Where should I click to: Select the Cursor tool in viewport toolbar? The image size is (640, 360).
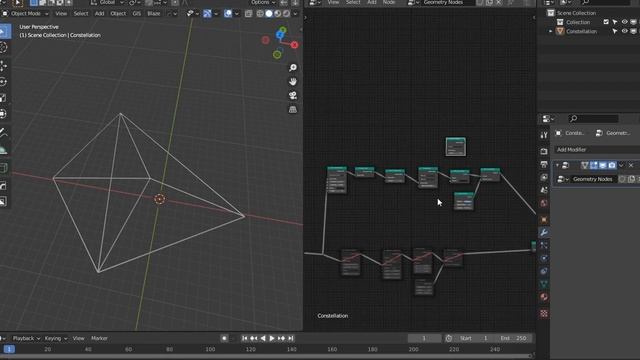click(3, 47)
